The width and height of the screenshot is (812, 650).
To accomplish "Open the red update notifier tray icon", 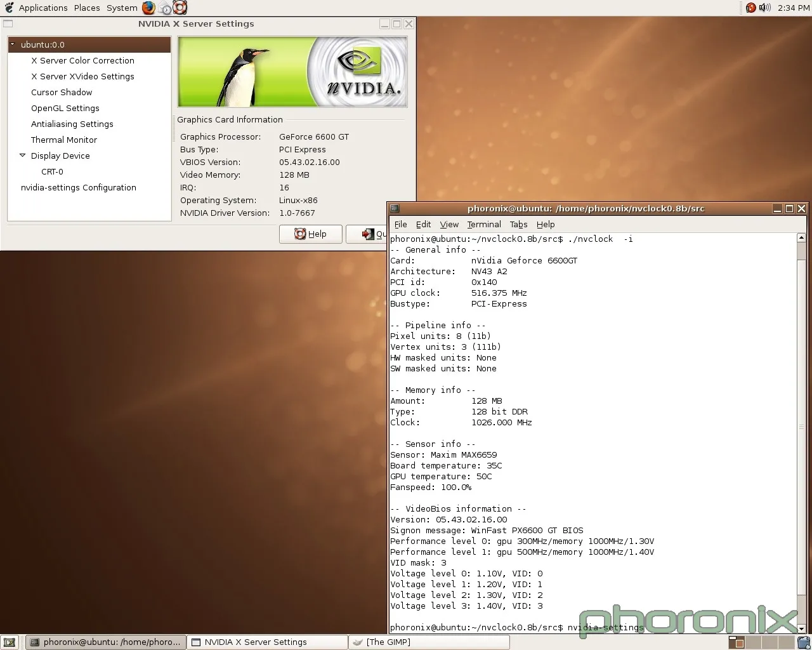I will coord(750,8).
